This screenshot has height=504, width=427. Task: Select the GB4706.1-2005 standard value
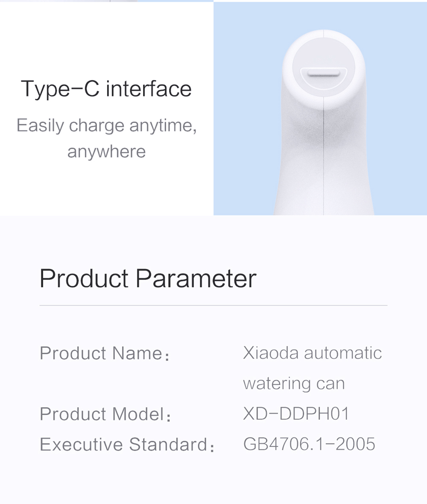(309, 444)
